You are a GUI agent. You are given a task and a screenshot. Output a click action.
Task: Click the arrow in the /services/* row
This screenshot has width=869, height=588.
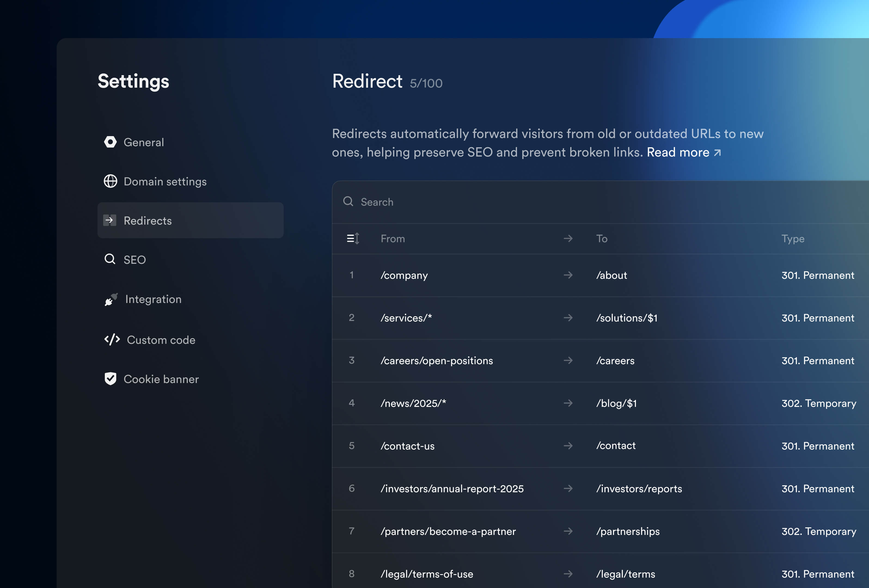[x=568, y=318]
